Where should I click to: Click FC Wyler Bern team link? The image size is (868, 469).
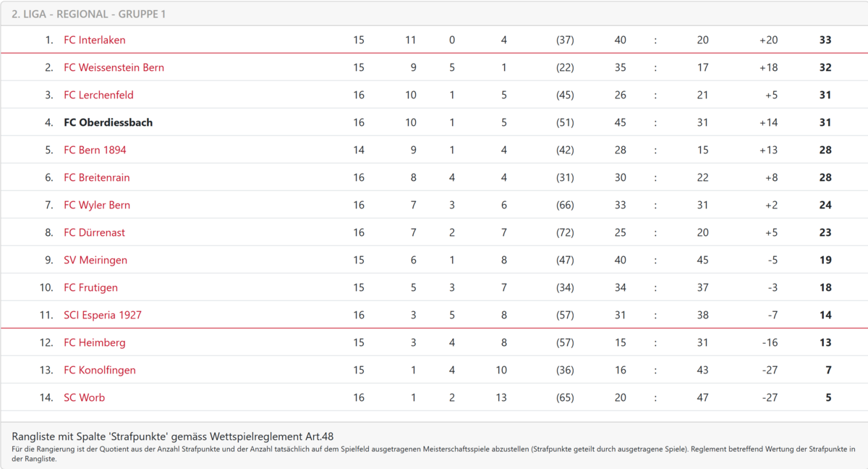pos(97,205)
